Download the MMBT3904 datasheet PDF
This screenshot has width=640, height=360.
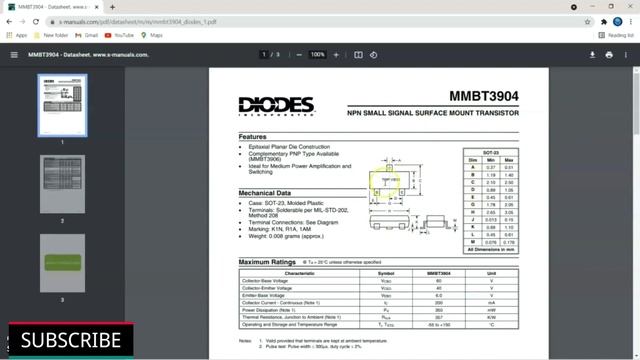pyautogui.click(x=592, y=55)
